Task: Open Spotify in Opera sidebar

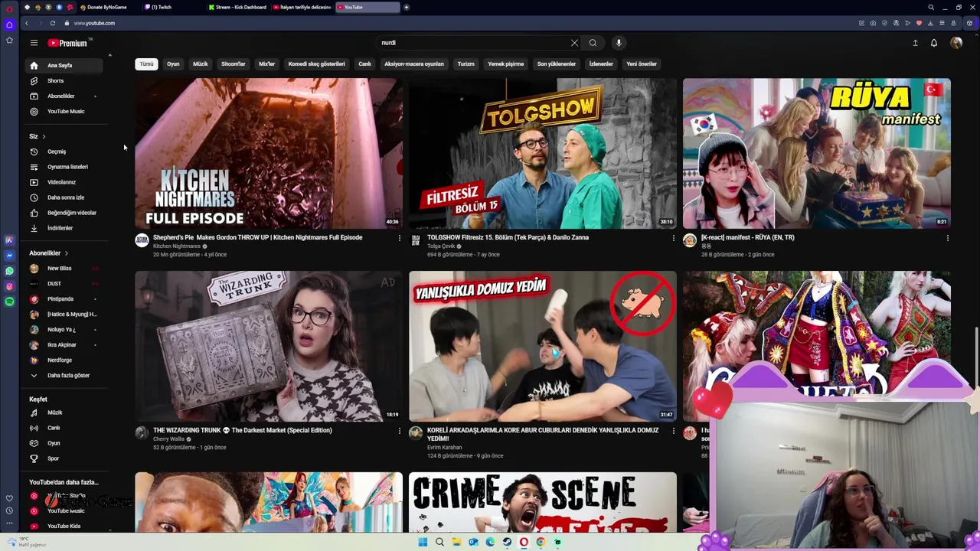Action: coord(9,302)
